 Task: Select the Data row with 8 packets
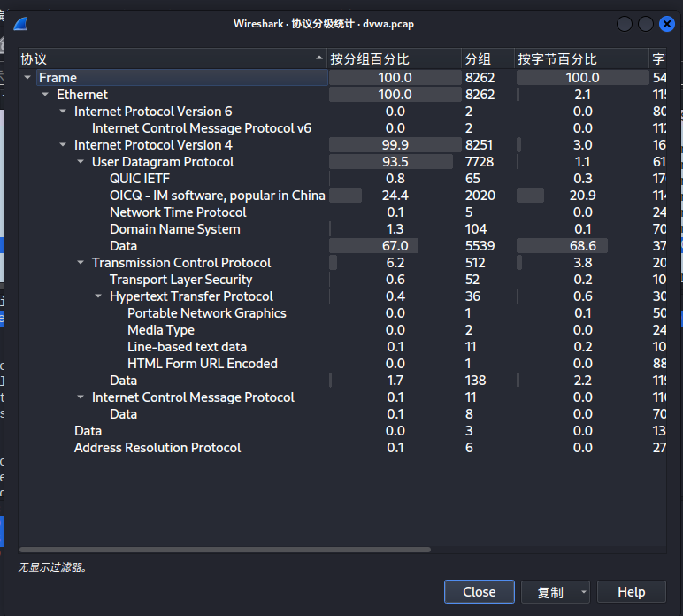point(342,414)
